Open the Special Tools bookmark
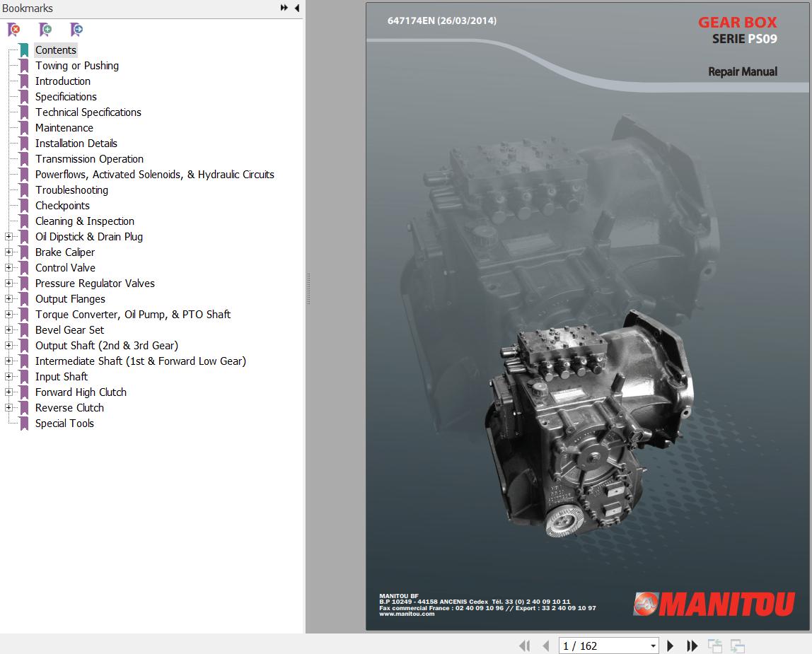The height and width of the screenshot is (654, 812). click(x=64, y=423)
